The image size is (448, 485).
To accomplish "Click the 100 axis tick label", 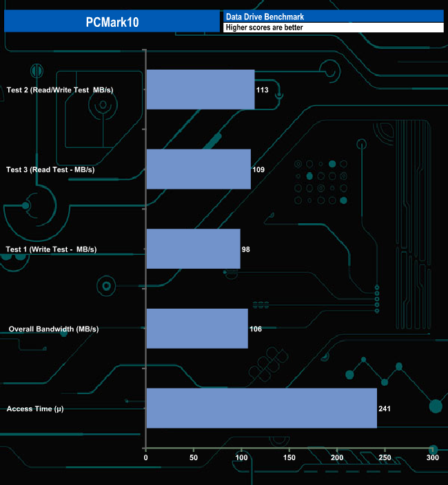I will (242, 457).
